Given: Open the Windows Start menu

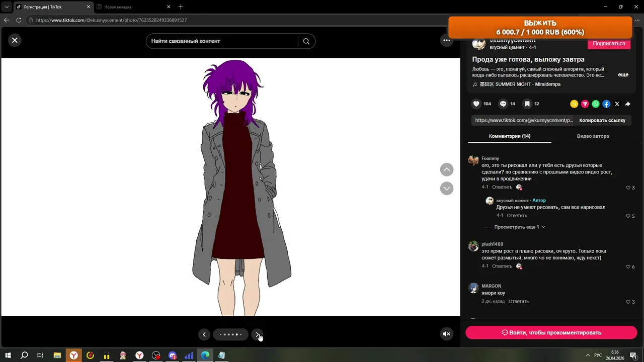Looking at the screenshot, I should [8, 355].
